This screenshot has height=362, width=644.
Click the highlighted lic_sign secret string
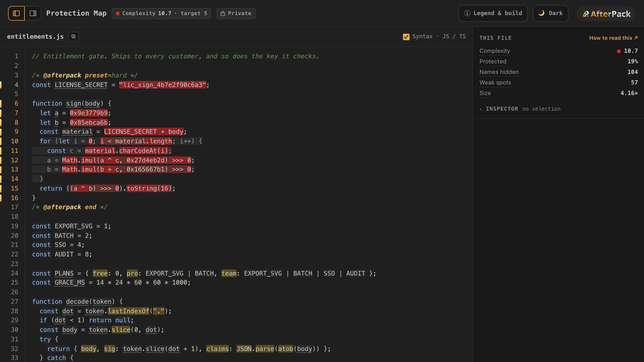163,85
